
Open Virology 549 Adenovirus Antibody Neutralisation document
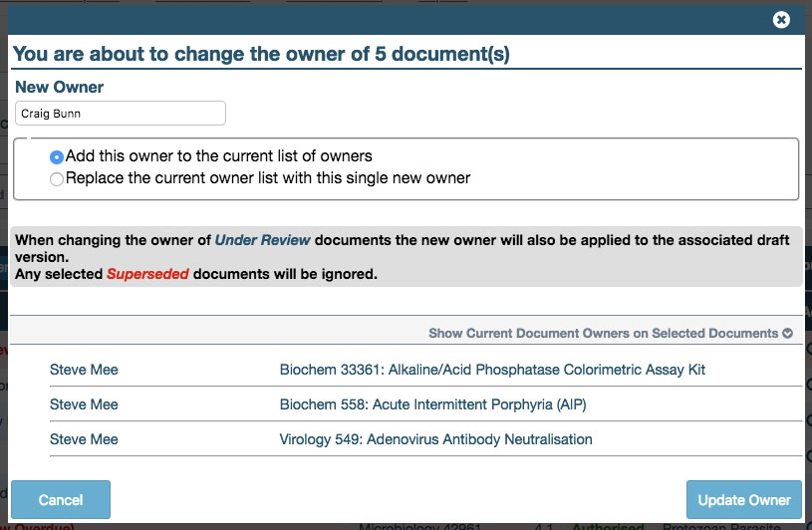pyautogui.click(x=435, y=439)
